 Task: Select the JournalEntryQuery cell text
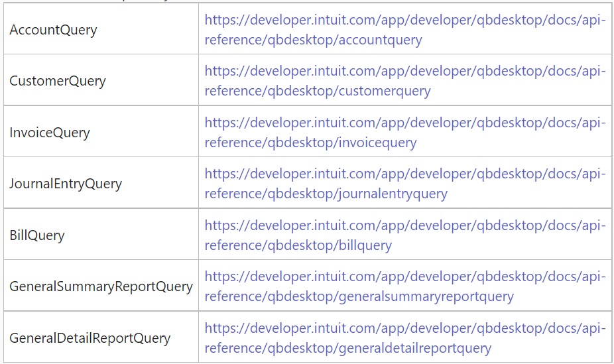[66, 184]
